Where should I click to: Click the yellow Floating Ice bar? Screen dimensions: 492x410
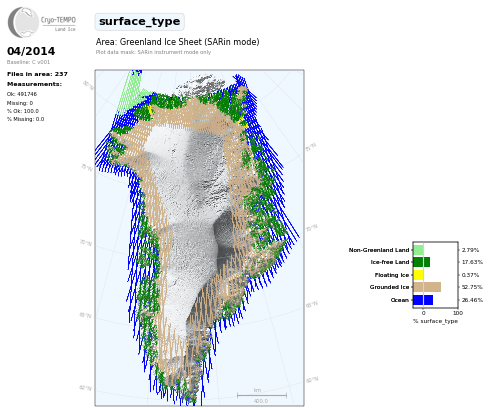click(418, 275)
